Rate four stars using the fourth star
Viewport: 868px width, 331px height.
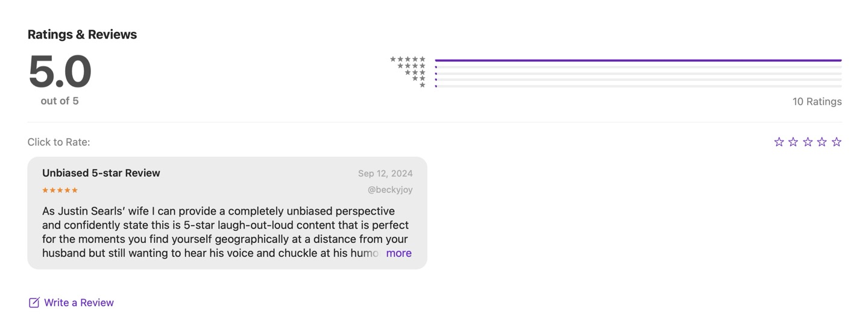822,142
